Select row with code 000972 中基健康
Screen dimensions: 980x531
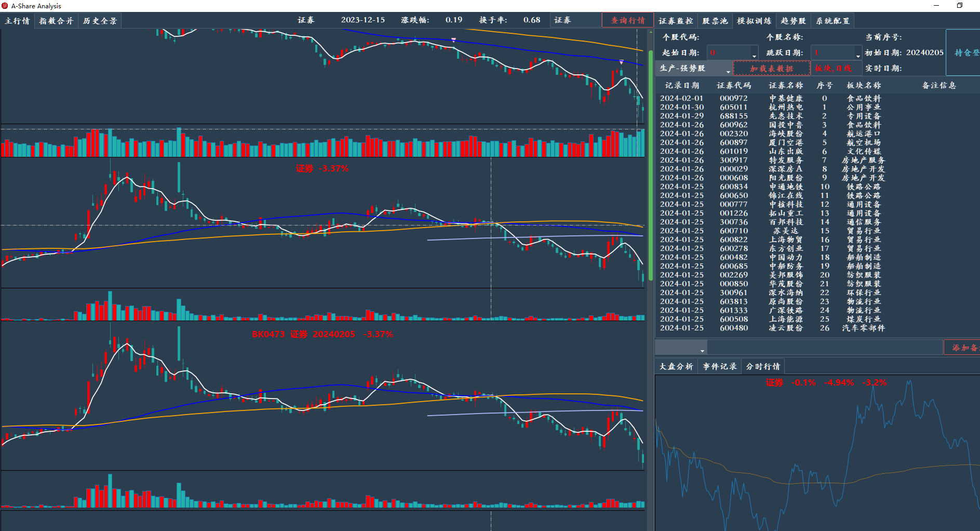pyautogui.click(x=817, y=98)
